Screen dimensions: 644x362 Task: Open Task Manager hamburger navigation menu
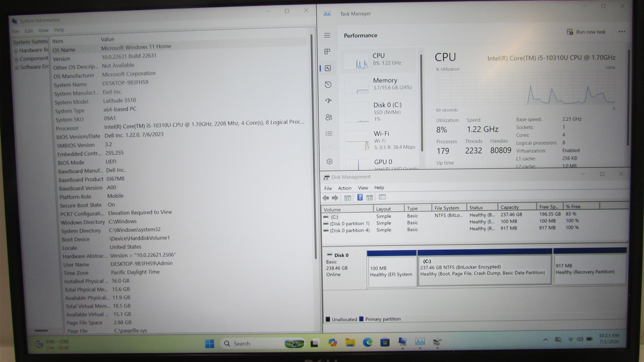pyautogui.click(x=327, y=35)
